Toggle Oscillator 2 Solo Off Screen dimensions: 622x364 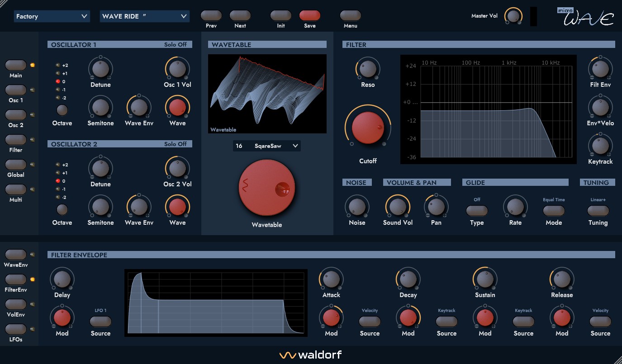[x=176, y=144]
